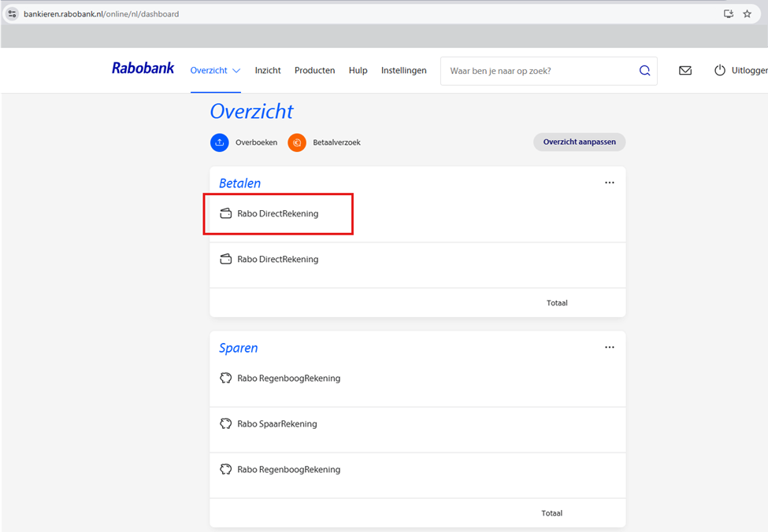Open the Sparen three-dots menu
This screenshot has height=532, width=768.
(610, 347)
